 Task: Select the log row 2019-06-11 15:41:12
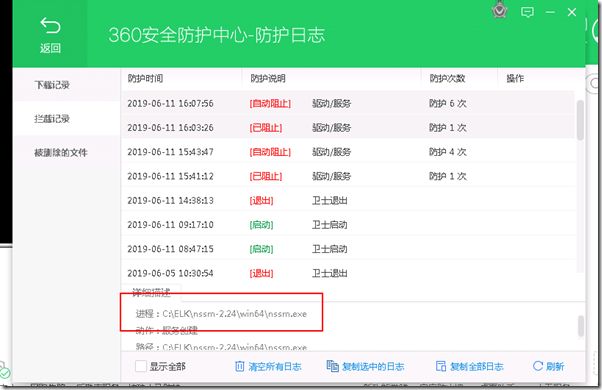pos(348,176)
